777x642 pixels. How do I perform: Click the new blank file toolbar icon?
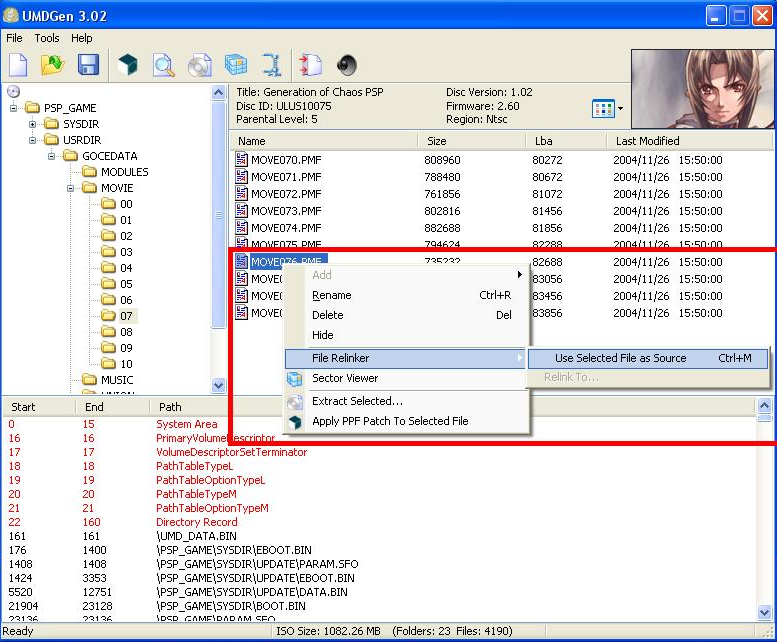(x=18, y=66)
